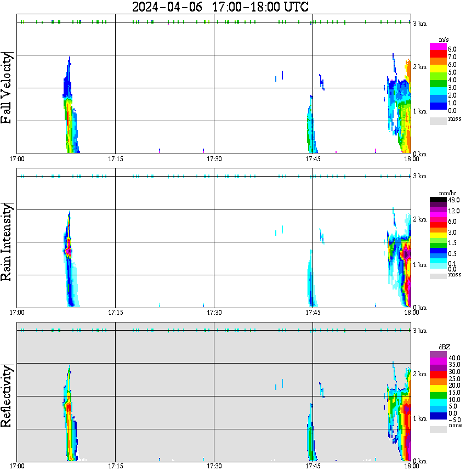Click 2 km label beside Fall Velocity panel
Image resolution: width=466 pixels, height=476 pixels.
pos(419,67)
